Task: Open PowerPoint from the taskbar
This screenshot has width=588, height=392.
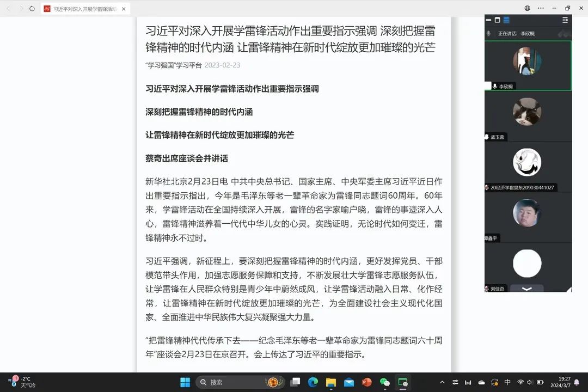Action: (366, 382)
